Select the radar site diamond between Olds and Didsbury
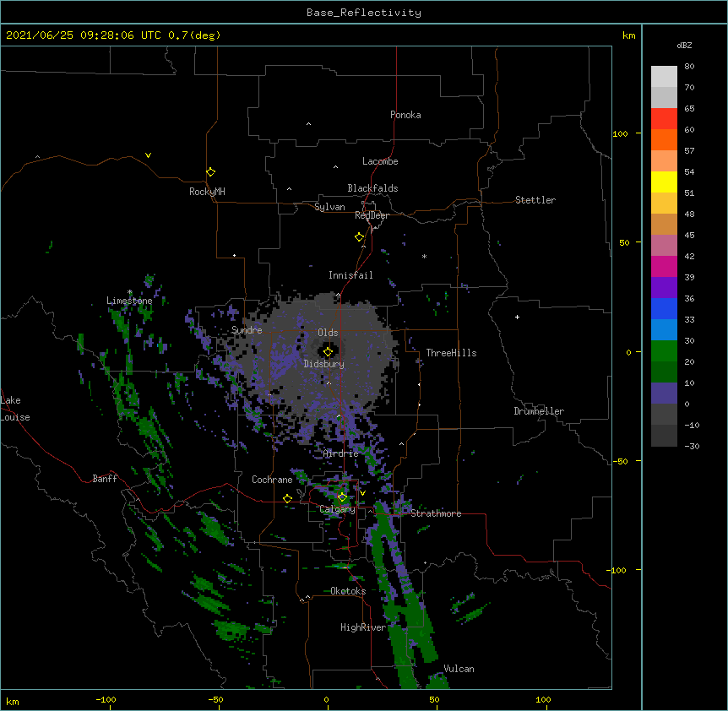The height and width of the screenshot is (711, 728). [328, 352]
